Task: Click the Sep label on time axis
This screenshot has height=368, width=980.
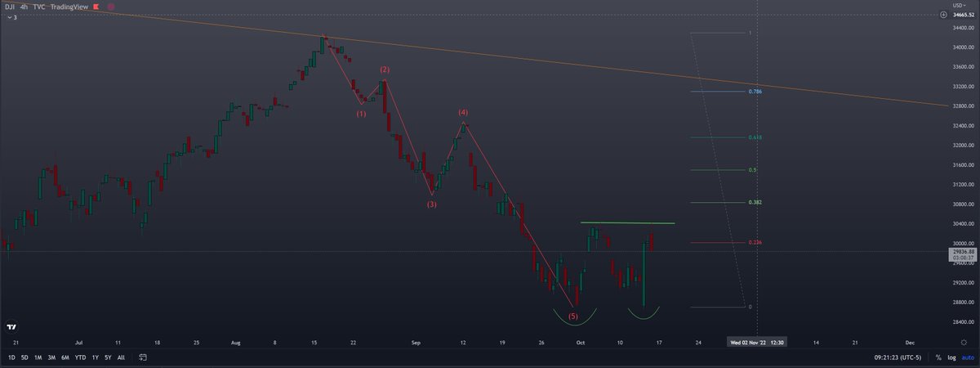Action: 416,342
